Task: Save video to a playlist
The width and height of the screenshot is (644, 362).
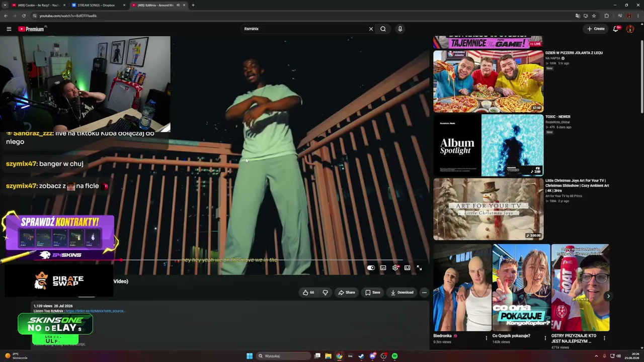Action: (373, 293)
